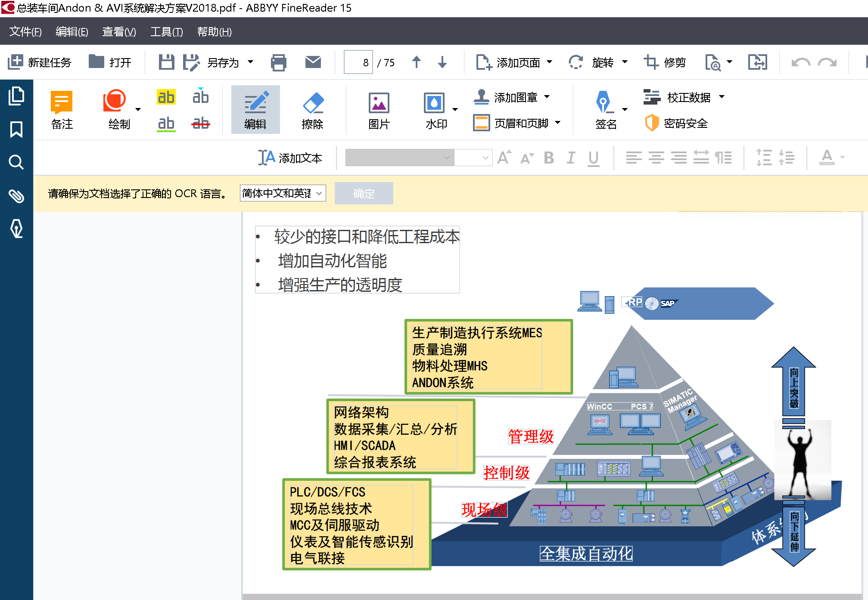868x600 pixels.
Task: Click the Save As (另存为) icon
Action: tap(191, 62)
